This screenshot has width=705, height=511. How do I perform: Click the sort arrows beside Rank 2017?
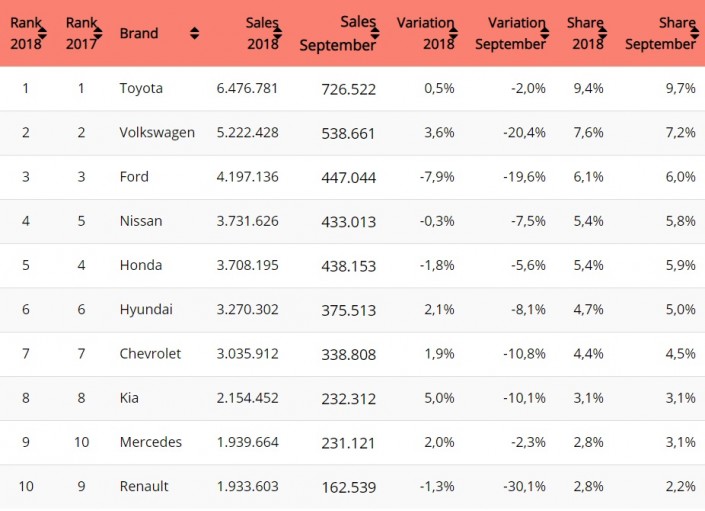(98, 33)
